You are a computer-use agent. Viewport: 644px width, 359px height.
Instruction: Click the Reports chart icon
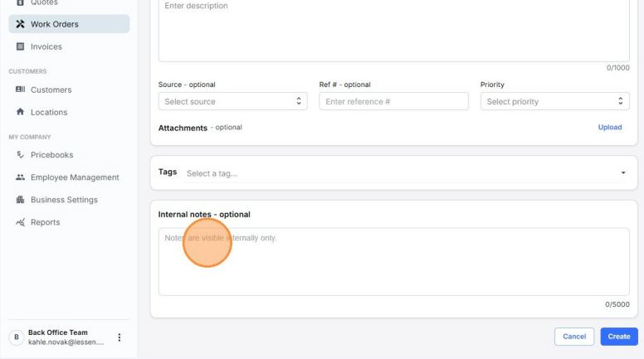[x=20, y=222]
